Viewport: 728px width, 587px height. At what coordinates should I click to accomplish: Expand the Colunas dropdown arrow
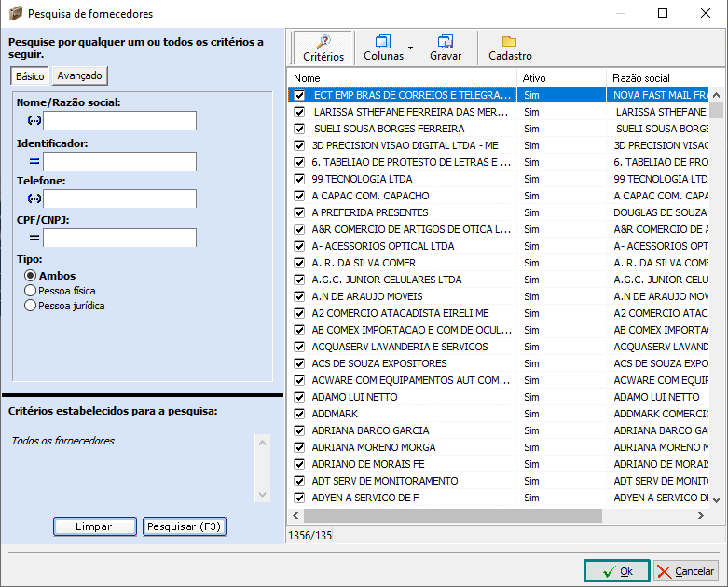[410, 47]
